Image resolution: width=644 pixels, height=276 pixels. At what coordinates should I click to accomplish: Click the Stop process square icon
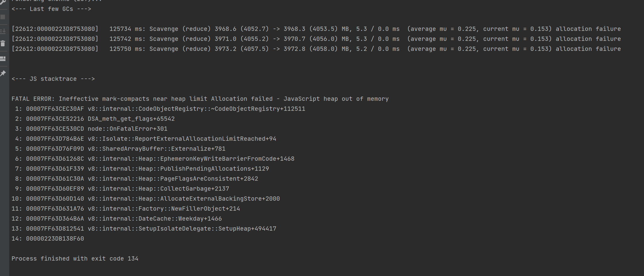(3, 17)
